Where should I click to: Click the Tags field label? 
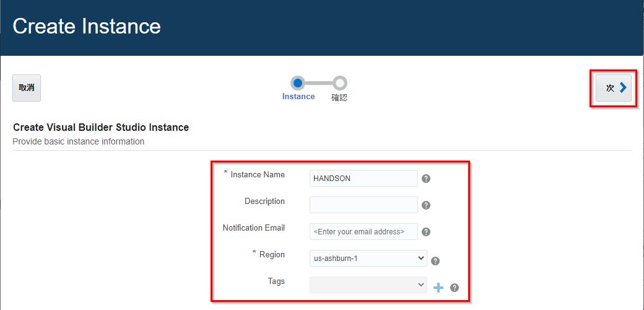tap(276, 281)
